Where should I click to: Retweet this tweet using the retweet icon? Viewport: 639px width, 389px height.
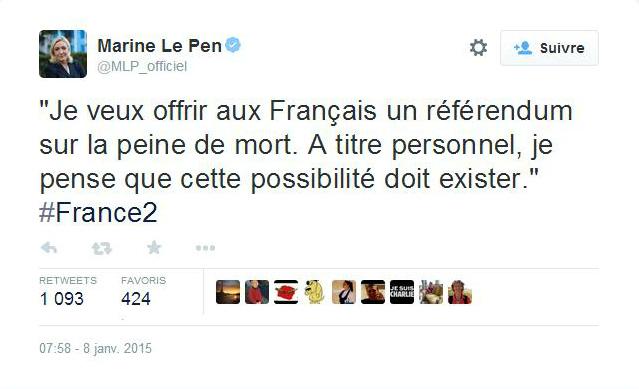pos(101,248)
